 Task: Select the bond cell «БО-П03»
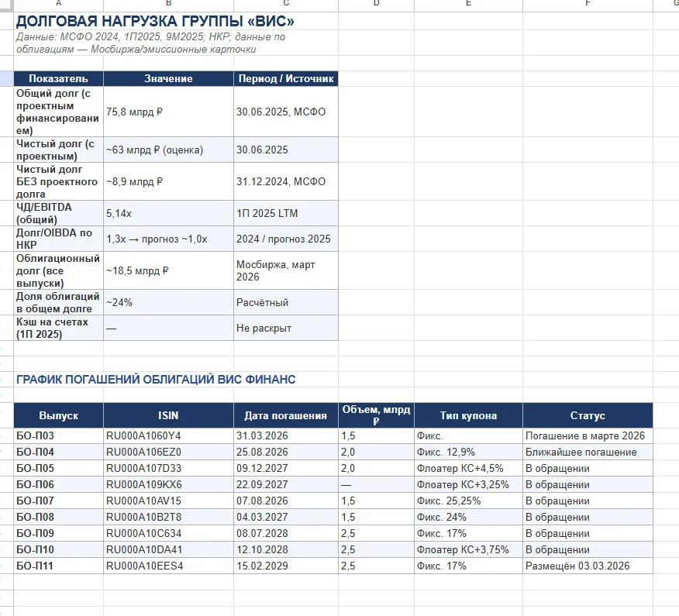58,435
